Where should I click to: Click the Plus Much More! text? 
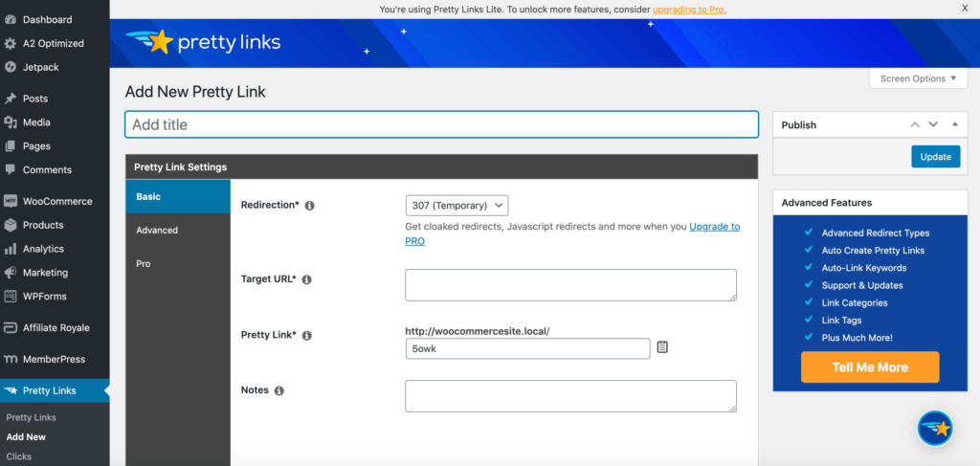tap(857, 338)
